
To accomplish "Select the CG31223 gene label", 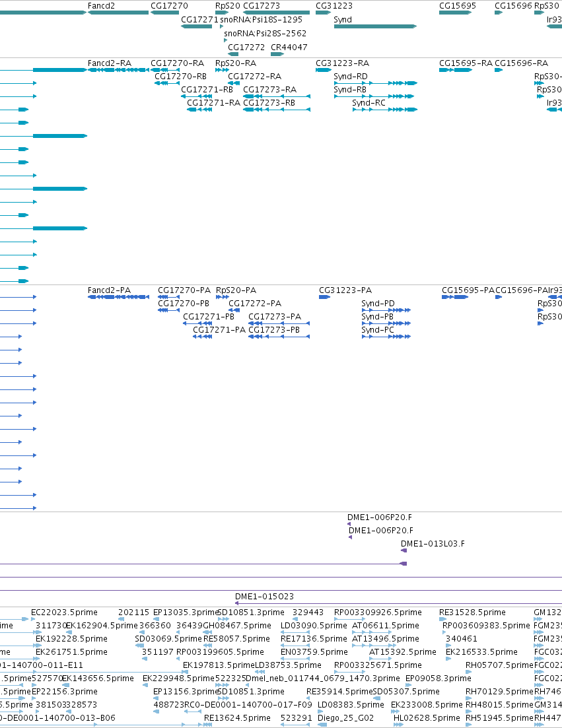I will [x=334, y=6].
